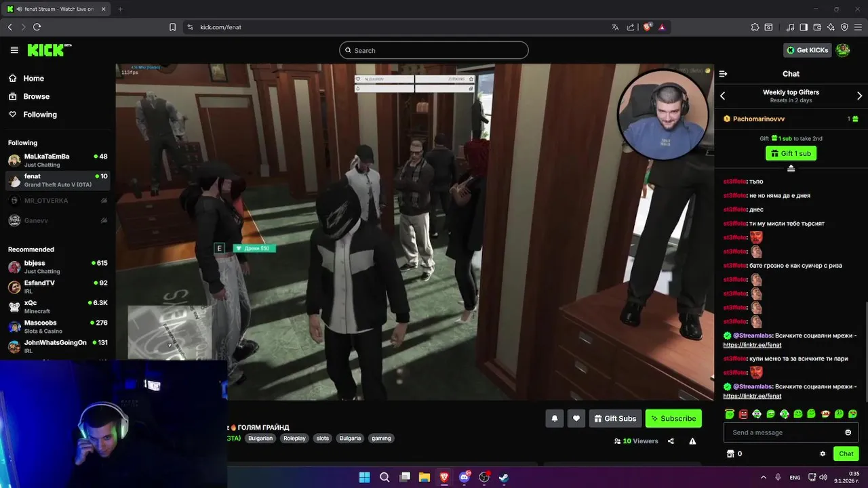Open the MaLkaTaEmBa channel
Viewport: 868px width, 488px height.
click(58, 160)
